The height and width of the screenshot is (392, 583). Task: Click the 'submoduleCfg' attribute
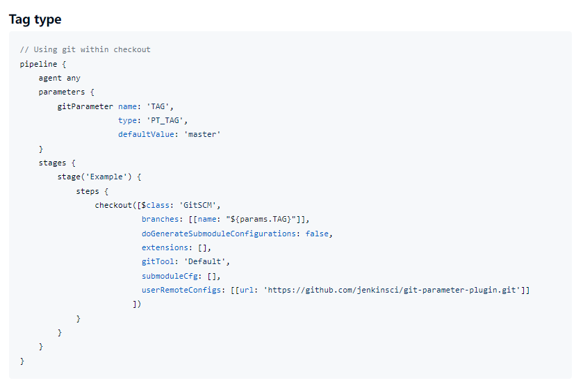pos(170,276)
